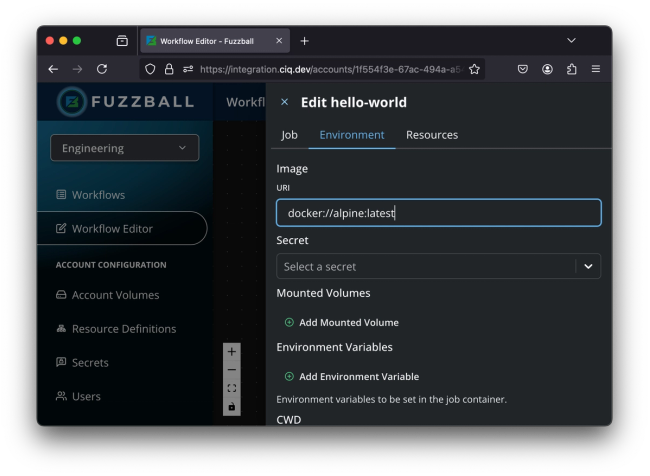
Task: Reload the current page
Action: click(102, 69)
